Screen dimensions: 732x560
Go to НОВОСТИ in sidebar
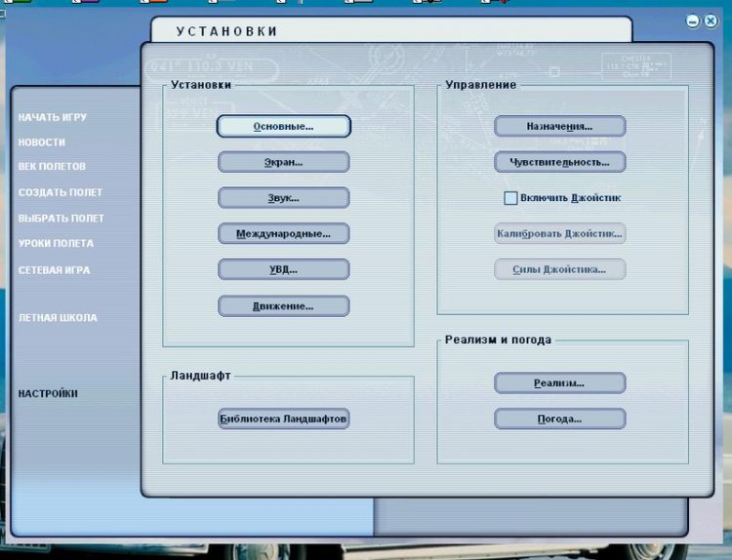point(42,142)
